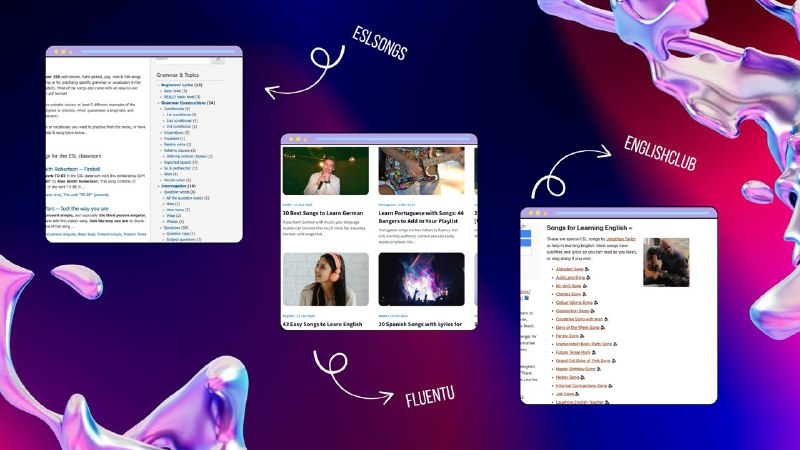
Task: Open the concert crowd thumbnail for Spanish songs
Action: point(421,279)
